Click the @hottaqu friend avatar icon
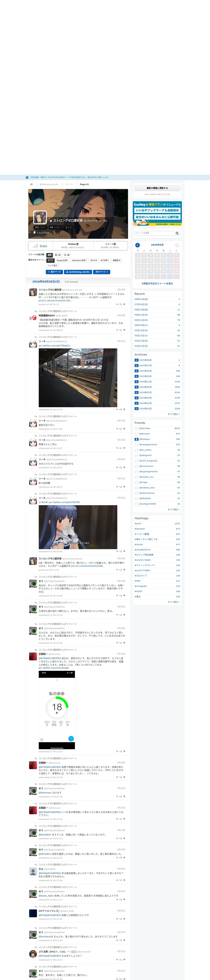210x980 pixels. tap(136, 439)
